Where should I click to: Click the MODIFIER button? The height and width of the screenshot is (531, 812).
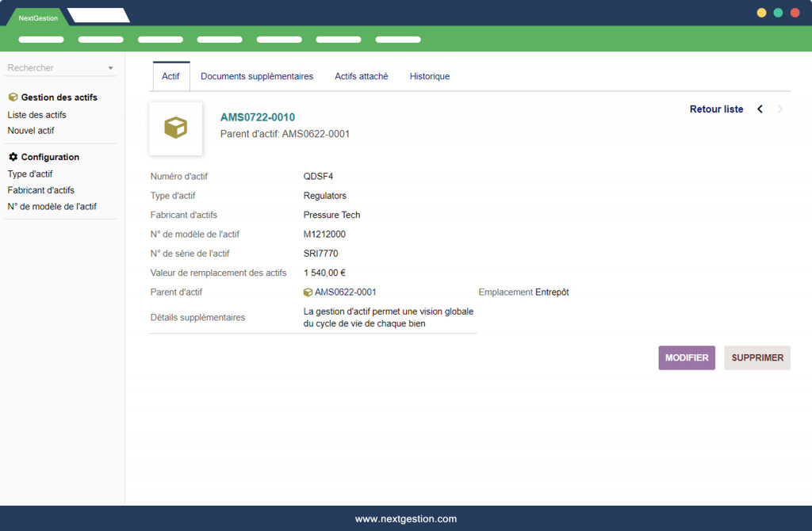pos(687,357)
